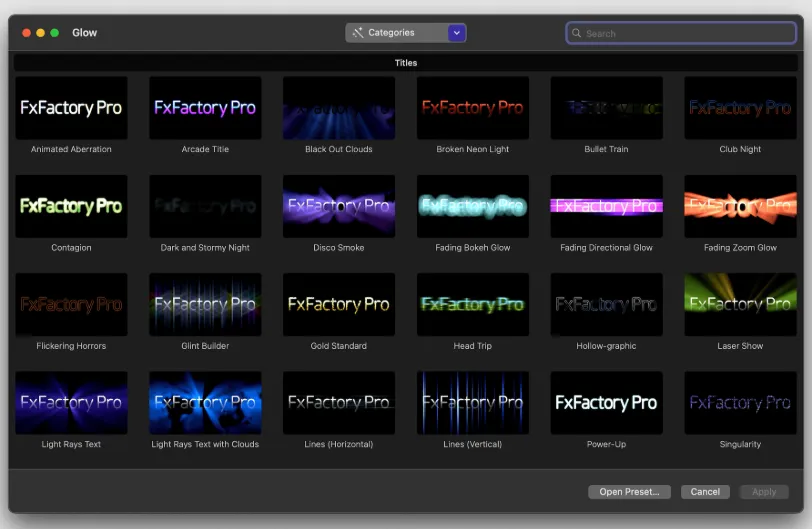
Task: Pick the Fading Directional Glow thumbnail
Action: [x=606, y=206]
